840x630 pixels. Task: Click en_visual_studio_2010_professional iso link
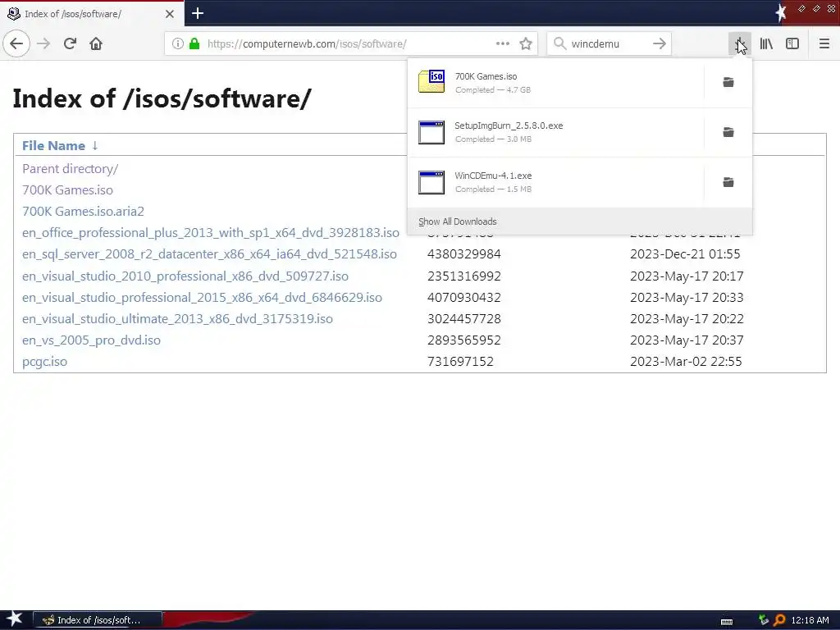pyautogui.click(x=185, y=276)
